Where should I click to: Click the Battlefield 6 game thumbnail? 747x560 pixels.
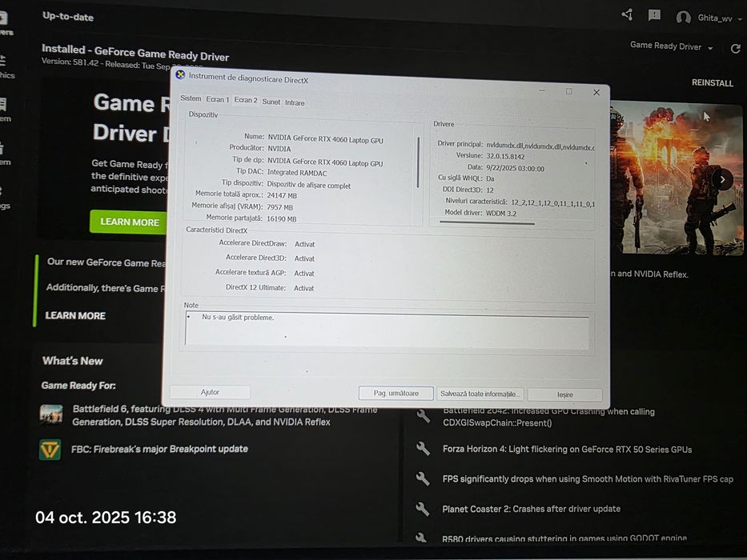tap(51, 414)
